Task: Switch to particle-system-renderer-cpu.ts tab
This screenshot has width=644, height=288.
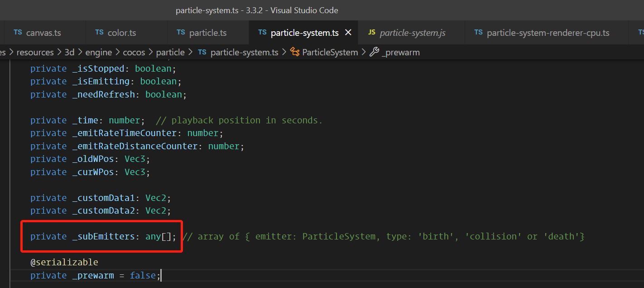Action: pyautogui.click(x=548, y=33)
